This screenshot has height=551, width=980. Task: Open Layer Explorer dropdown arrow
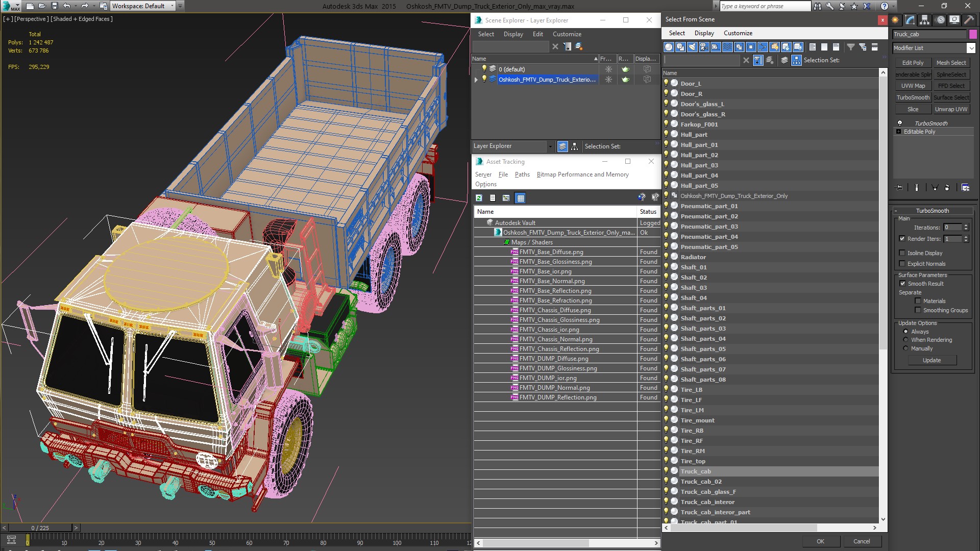pyautogui.click(x=550, y=146)
